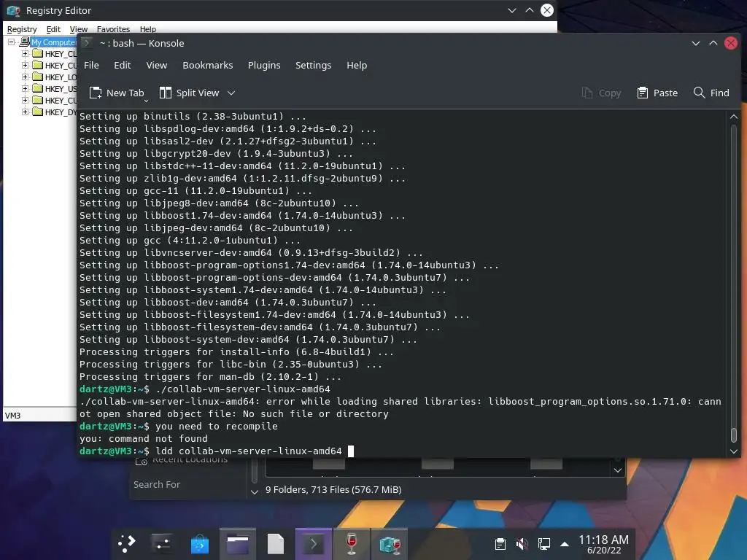Maximize the Registry Editor window

pos(530,10)
